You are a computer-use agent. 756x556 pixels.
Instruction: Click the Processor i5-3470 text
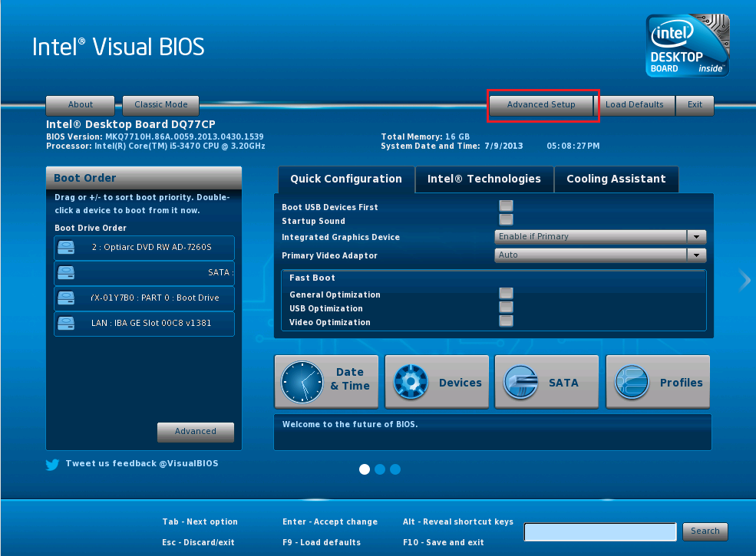[155, 146]
